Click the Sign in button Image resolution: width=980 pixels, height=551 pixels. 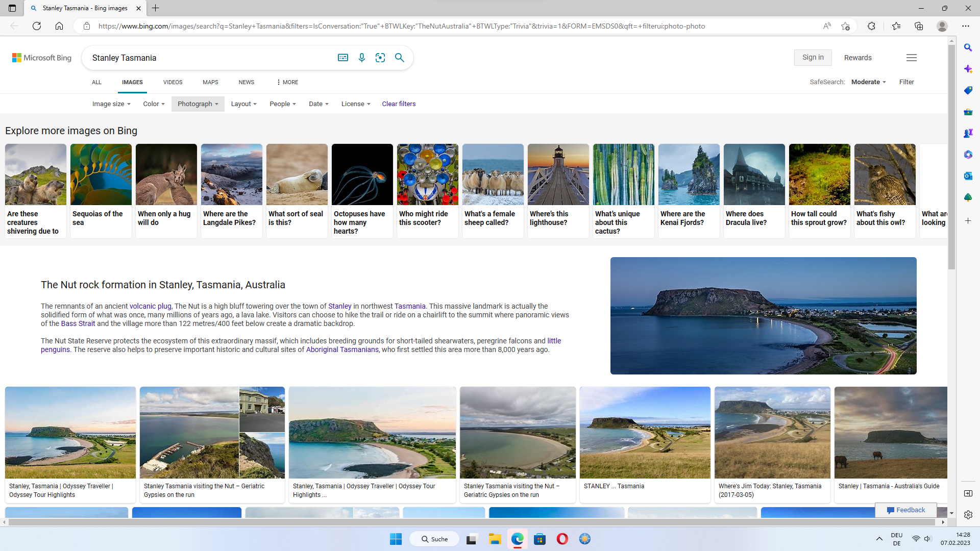click(x=813, y=58)
